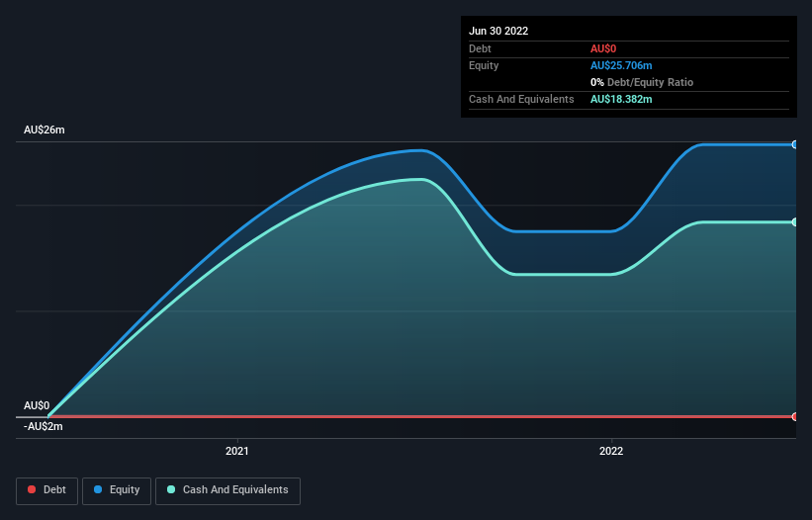Viewport: 812px width, 520px height.
Task: Click the blue Equity legend dot
Action: [x=98, y=489]
